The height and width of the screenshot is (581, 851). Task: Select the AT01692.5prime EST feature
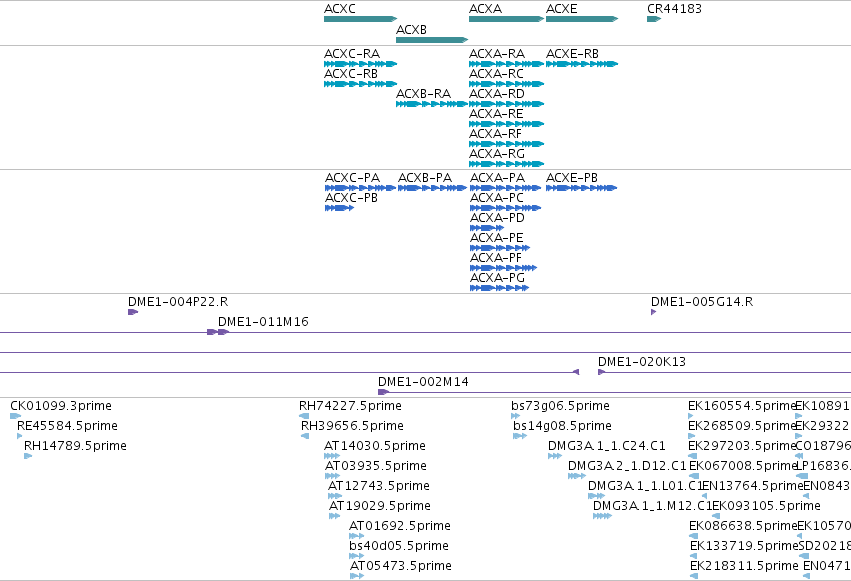[x=357, y=536]
